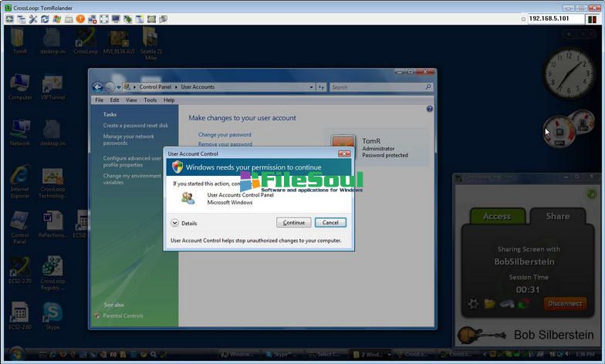
Task: Open the Skype desktop icon
Action: click(x=52, y=313)
